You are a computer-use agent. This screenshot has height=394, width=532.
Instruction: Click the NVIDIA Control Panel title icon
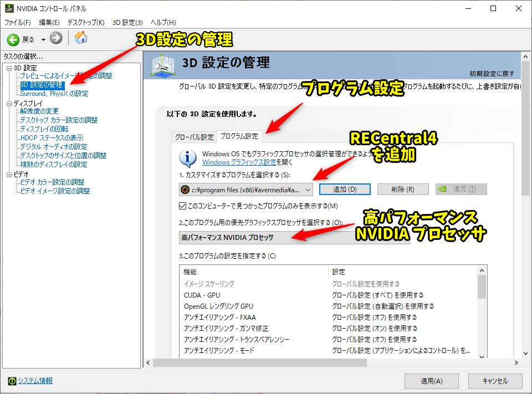[9, 8]
